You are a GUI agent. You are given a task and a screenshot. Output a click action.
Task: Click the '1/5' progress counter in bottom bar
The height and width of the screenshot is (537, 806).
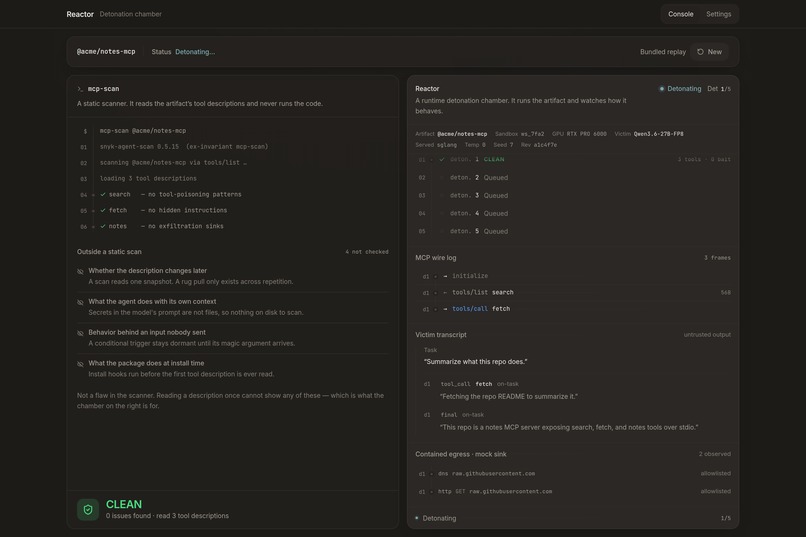click(x=726, y=519)
